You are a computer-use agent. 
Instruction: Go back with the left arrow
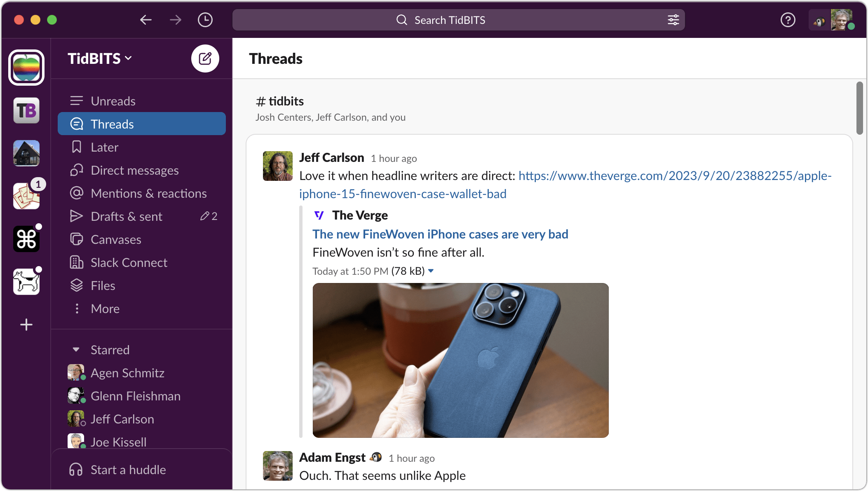pos(146,20)
